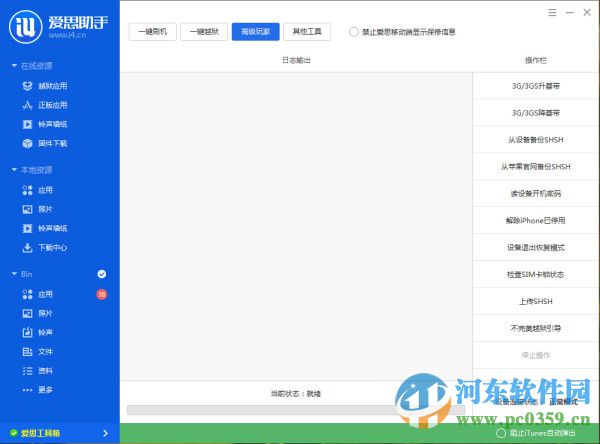This screenshot has width=600, height=444.
Task: Open 铃声 under the Bin device
Action: 38,332
